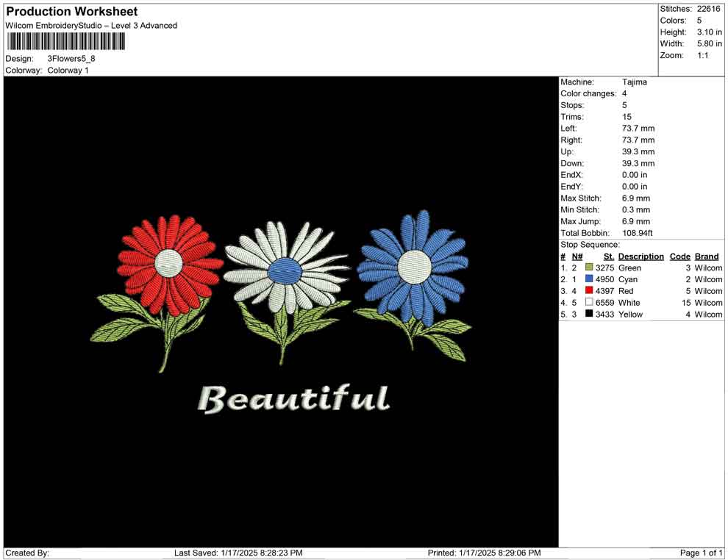The height and width of the screenshot is (560, 728).
Task: Select the black thread swatch 3433
Action: (589, 315)
